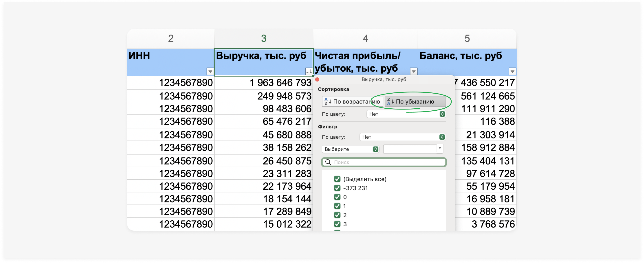Select cell 22 173 964
Screen dimensions: 644x263
pos(264,186)
